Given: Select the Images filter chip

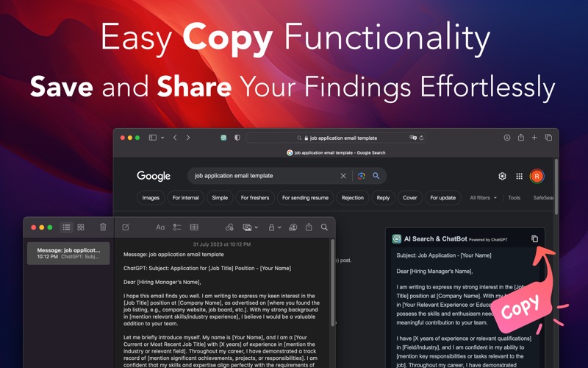Looking at the screenshot, I should [151, 198].
